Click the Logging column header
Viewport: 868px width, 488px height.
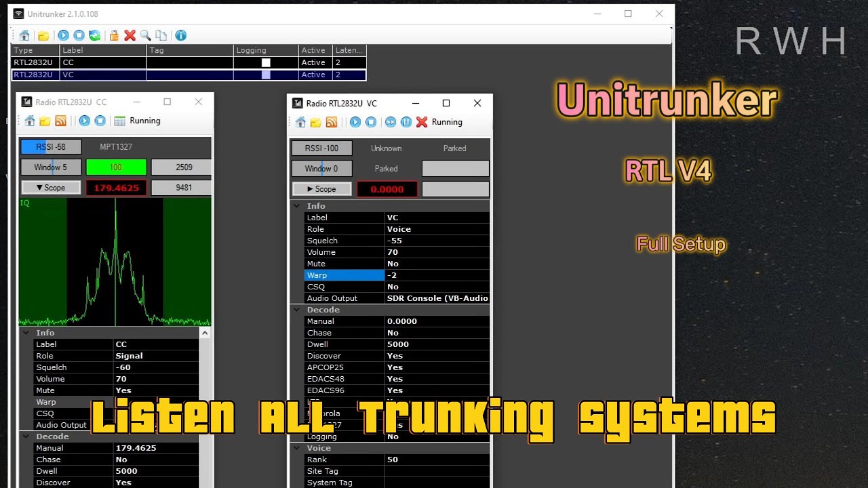click(266, 50)
